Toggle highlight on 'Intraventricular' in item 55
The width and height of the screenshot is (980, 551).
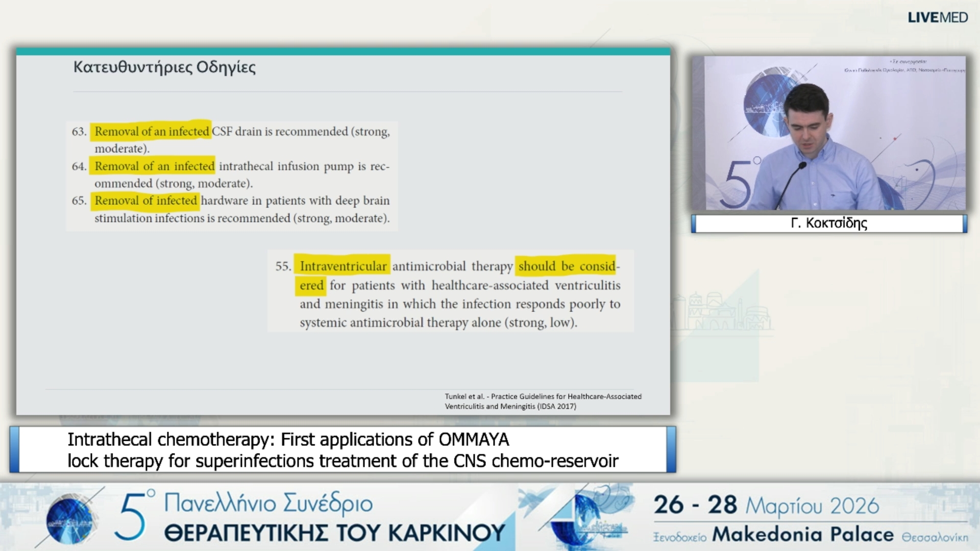point(343,266)
